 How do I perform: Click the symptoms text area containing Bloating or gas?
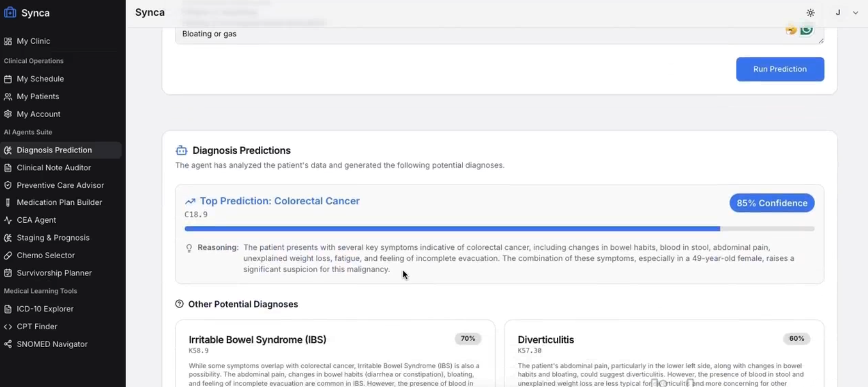pos(472,34)
